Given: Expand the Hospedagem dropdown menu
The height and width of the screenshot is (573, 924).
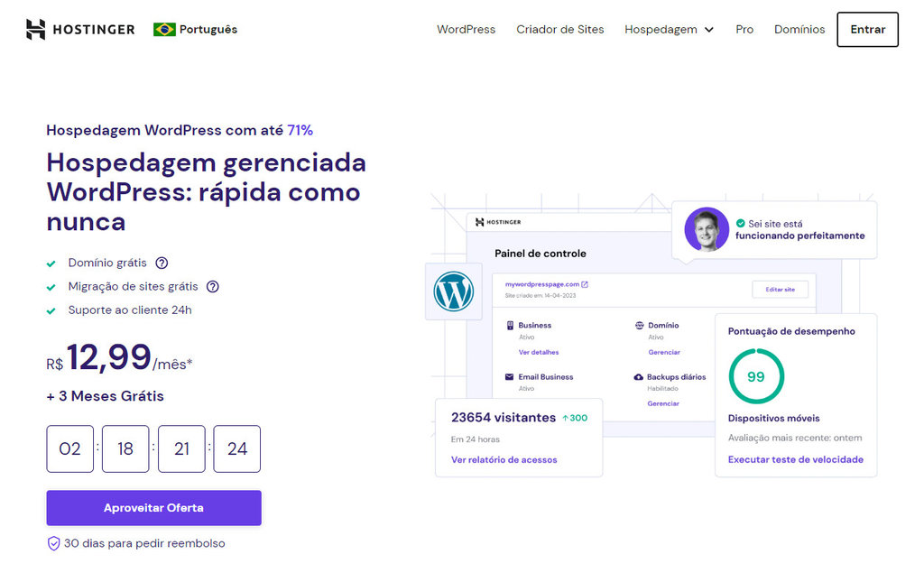Looking at the screenshot, I should coord(669,30).
